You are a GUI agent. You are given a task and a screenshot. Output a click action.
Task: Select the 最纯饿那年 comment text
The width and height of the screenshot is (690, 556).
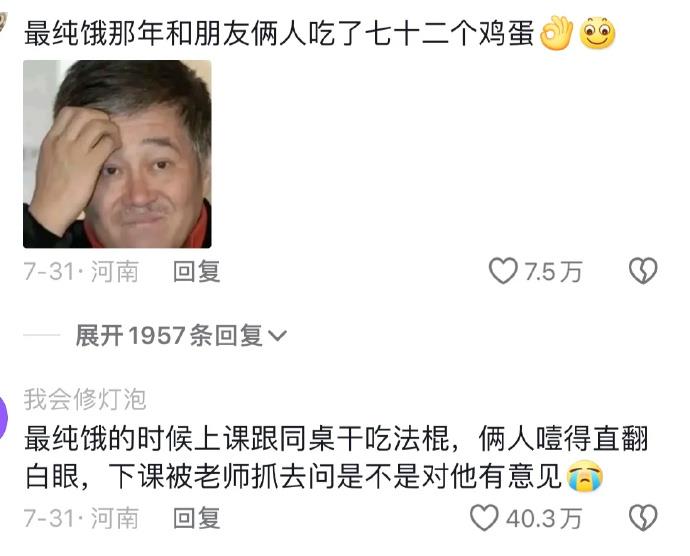pyautogui.click(x=279, y=33)
